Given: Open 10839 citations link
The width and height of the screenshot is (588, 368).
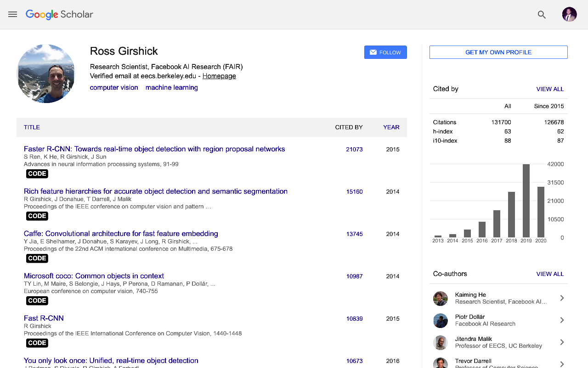Looking at the screenshot, I should pyautogui.click(x=354, y=319).
